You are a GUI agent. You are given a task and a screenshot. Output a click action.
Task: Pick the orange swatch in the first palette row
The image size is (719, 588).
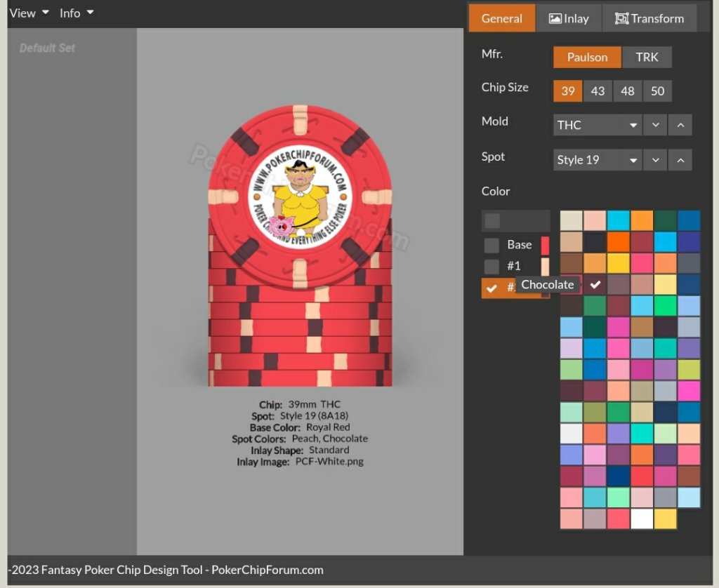(642, 220)
